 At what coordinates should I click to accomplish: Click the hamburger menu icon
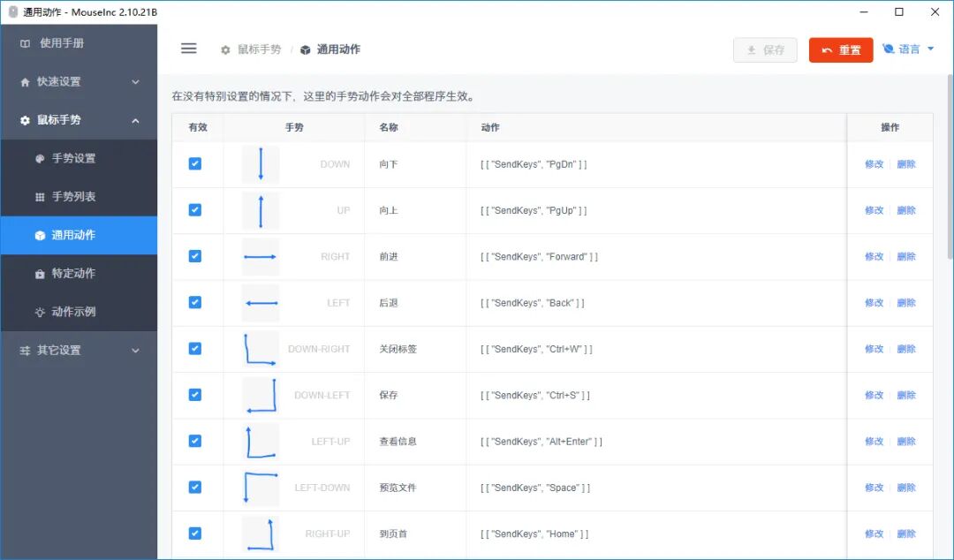coord(189,49)
